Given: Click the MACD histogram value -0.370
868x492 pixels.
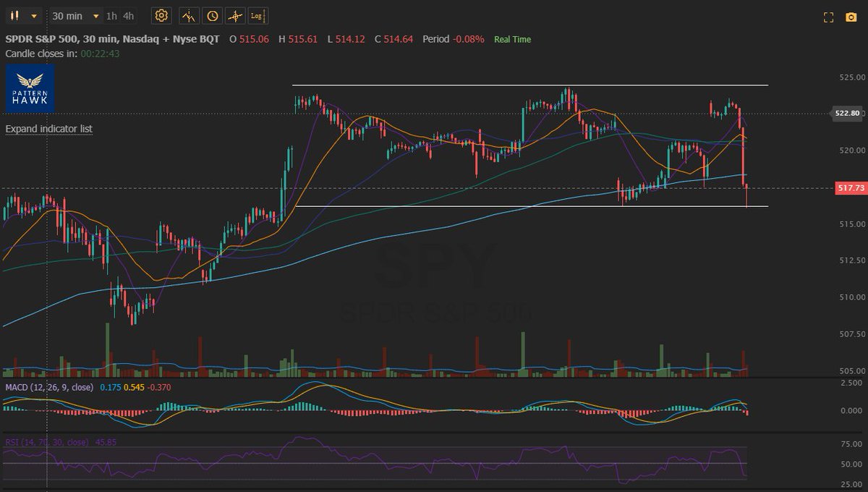Looking at the screenshot, I should pos(159,388).
